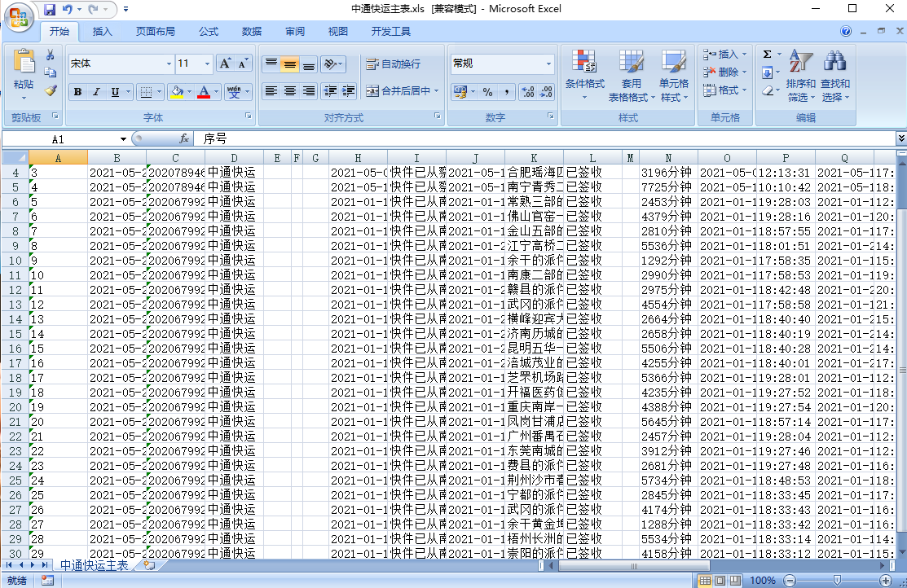
Task: Enable 自动换行 wrap text
Action: [394, 64]
